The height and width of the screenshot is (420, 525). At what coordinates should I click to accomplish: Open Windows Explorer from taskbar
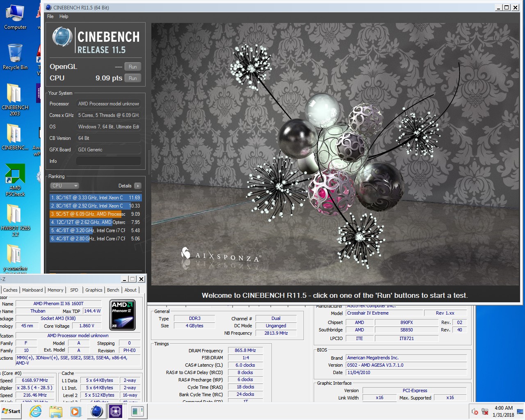[x=55, y=411]
